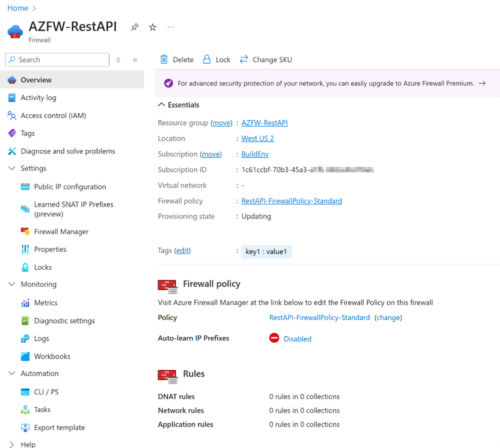Click the Firewall Manager shield icon
Viewport: 500px width, 448px height.
(25, 231)
